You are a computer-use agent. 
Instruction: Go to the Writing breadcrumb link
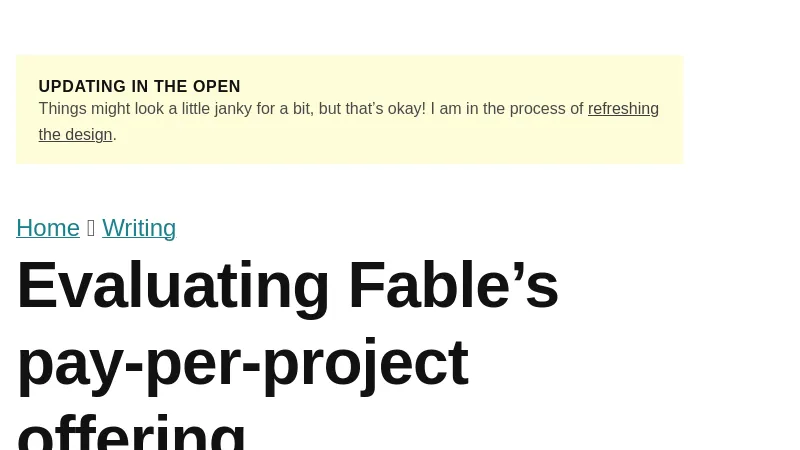[x=139, y=228]
